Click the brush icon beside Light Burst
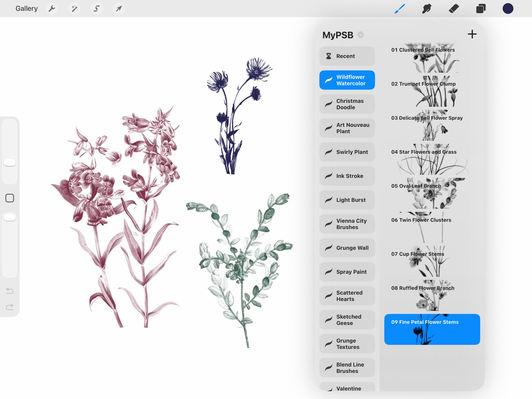The image size is (532, 399). tap(329, 200)
